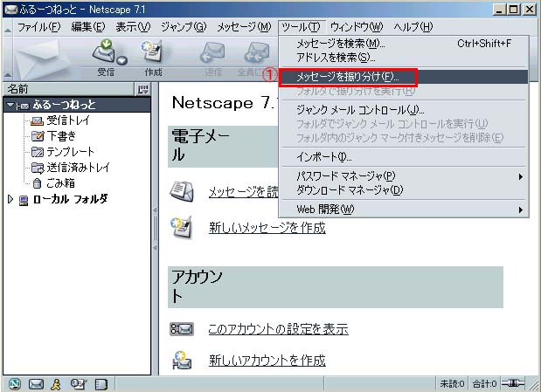Choose ジャンク メール コントロール menu entry
The height and width of the screenshot is (392, 541).
coord(360,110)
